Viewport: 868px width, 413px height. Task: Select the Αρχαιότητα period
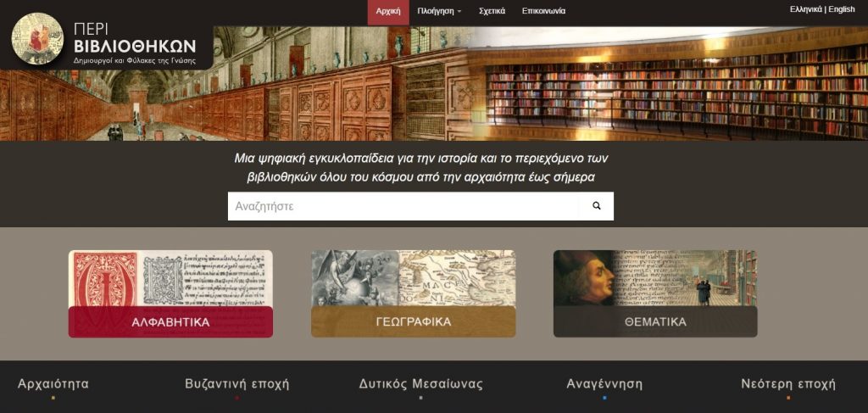click(x=53, y=384)
